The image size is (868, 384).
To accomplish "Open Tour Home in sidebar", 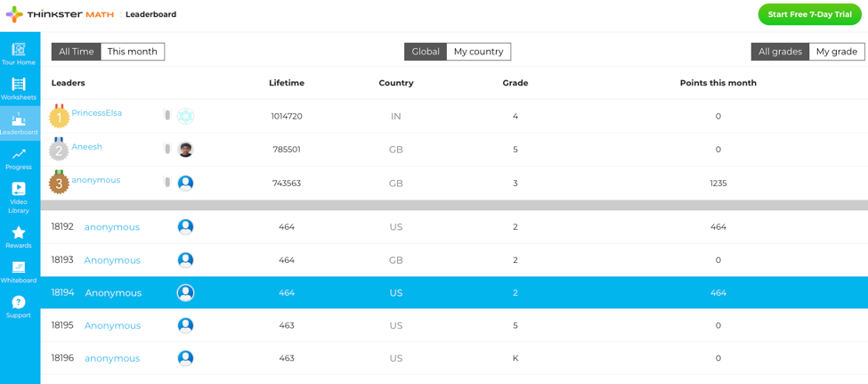I will point(19,53).
